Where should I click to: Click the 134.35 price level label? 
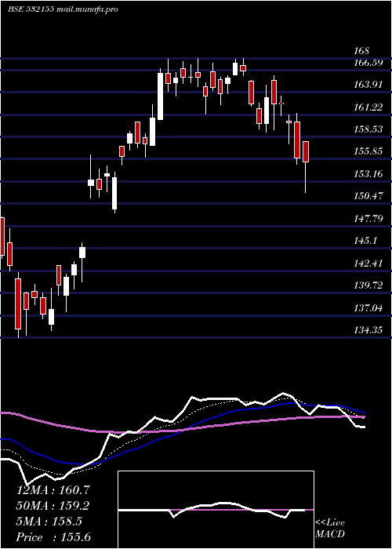(x=368, y=330)
